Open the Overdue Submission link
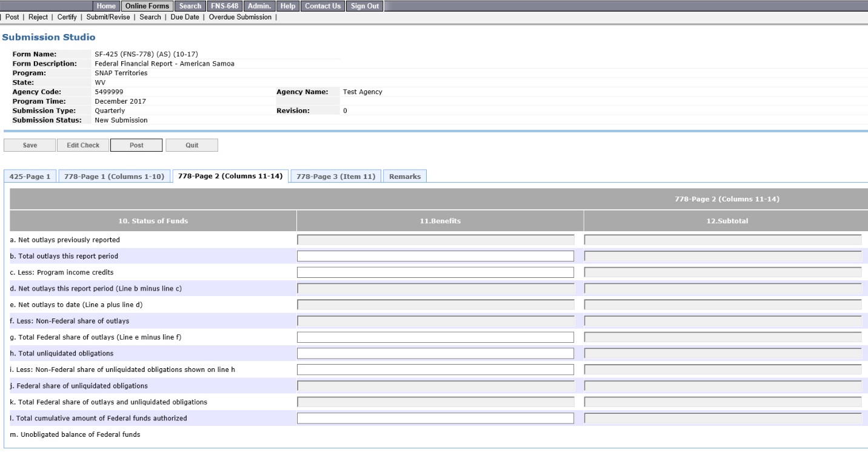Image resolution: width=868 pixels, height=452 pixels. click(x=240, y=16)
